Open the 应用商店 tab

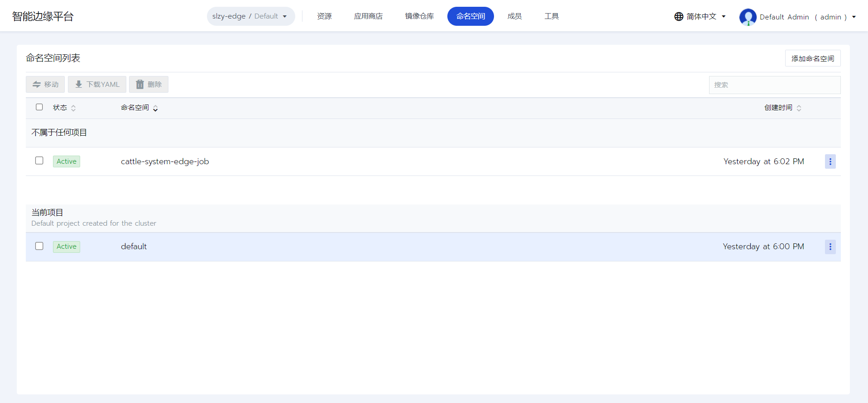click(x=368, y=16)
